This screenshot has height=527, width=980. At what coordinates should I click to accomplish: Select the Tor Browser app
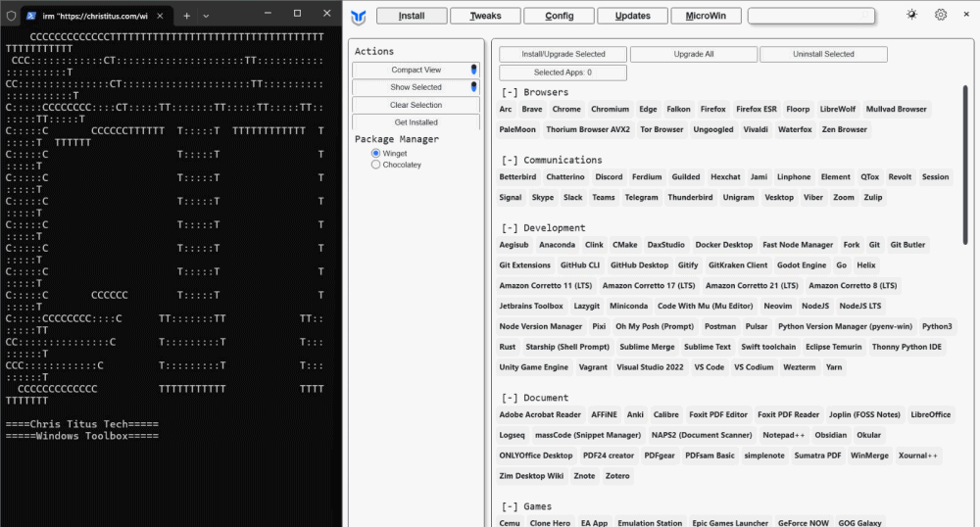[x=661, y=130]
